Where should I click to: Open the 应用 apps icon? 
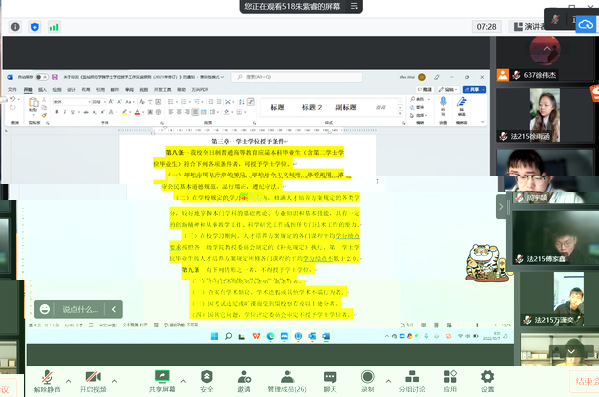(450, 381)
